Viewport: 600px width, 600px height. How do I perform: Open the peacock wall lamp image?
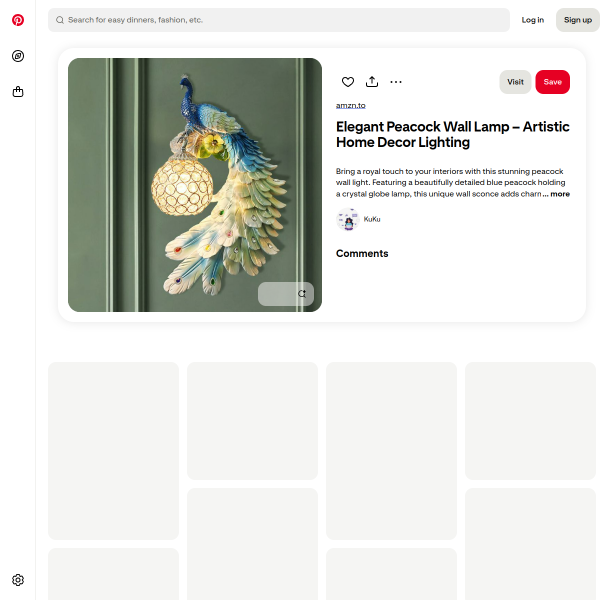pos(195,185)
